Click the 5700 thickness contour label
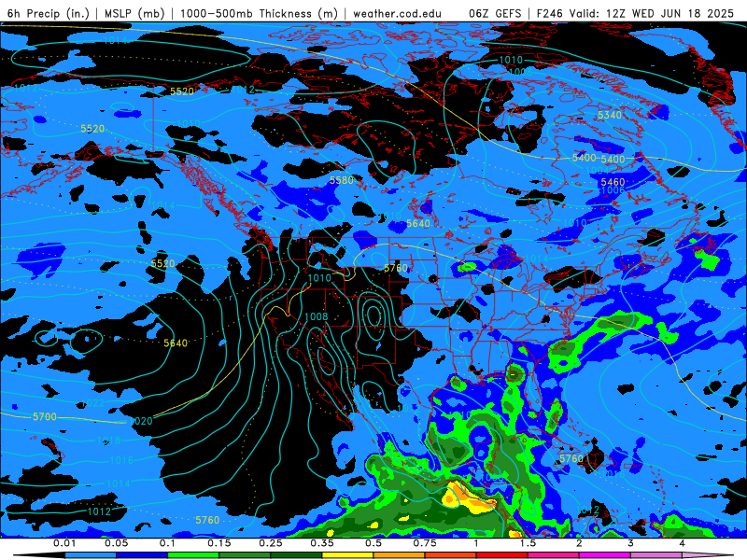 44,416
